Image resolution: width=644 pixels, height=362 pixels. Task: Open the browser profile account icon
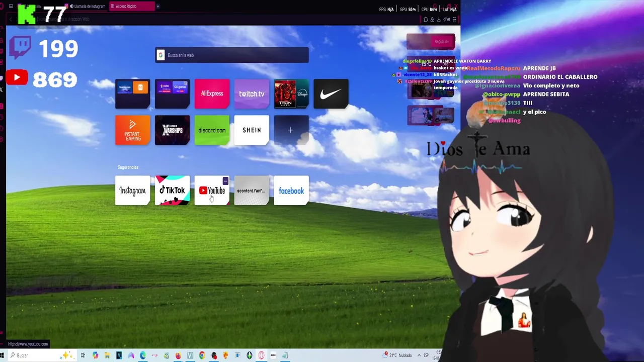[x=432, y=20]
